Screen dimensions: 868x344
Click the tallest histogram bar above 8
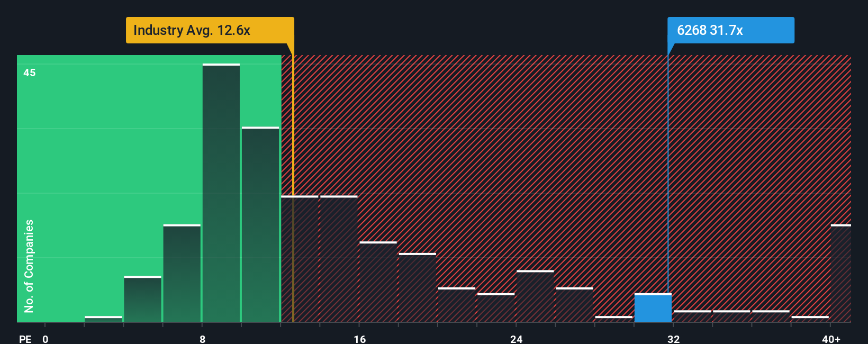click(221, 193)
